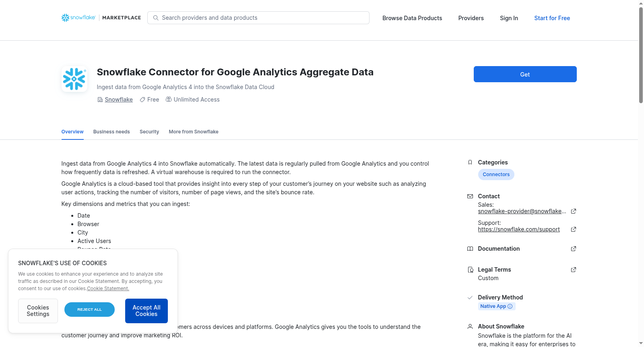Screen dimensions: 644x347
Task: Focus the search providers and data products field
Action: [258, 18]
